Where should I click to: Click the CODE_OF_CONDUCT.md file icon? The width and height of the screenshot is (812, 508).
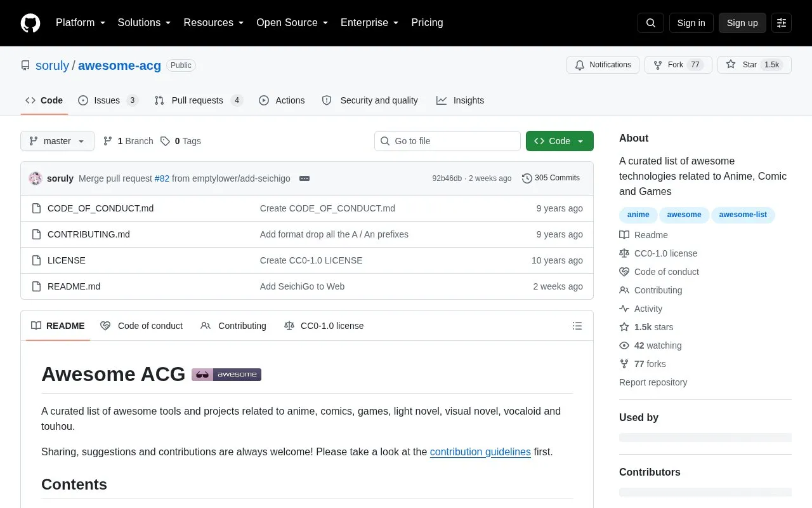pyautogui.click(x=36, y=208)
